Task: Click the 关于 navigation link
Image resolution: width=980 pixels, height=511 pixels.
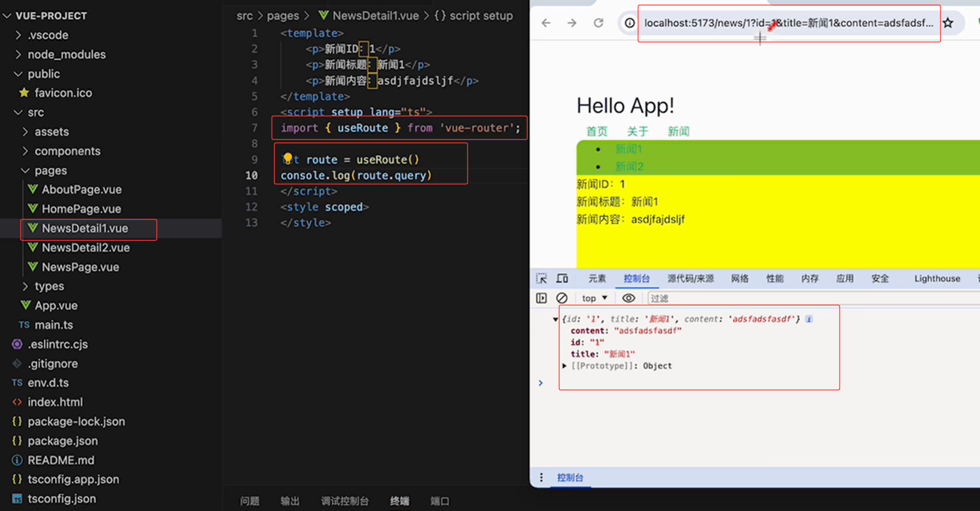Action: 638,132
